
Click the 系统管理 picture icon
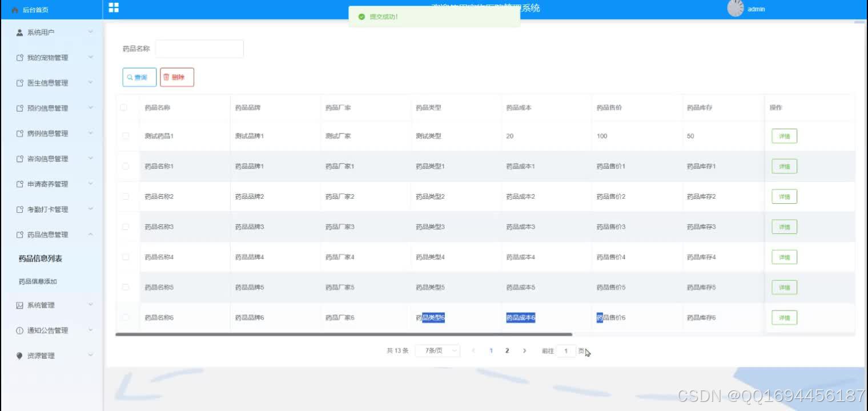click(20, 305)
